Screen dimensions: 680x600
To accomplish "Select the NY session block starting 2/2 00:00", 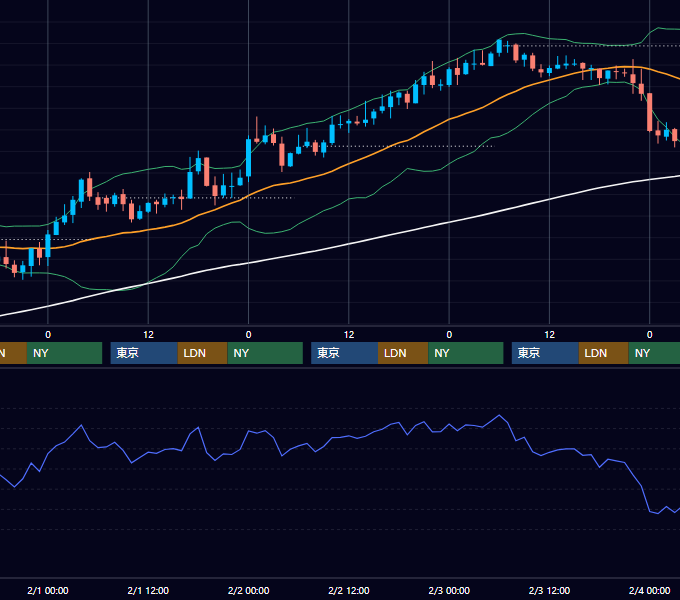I will [265, 353].
